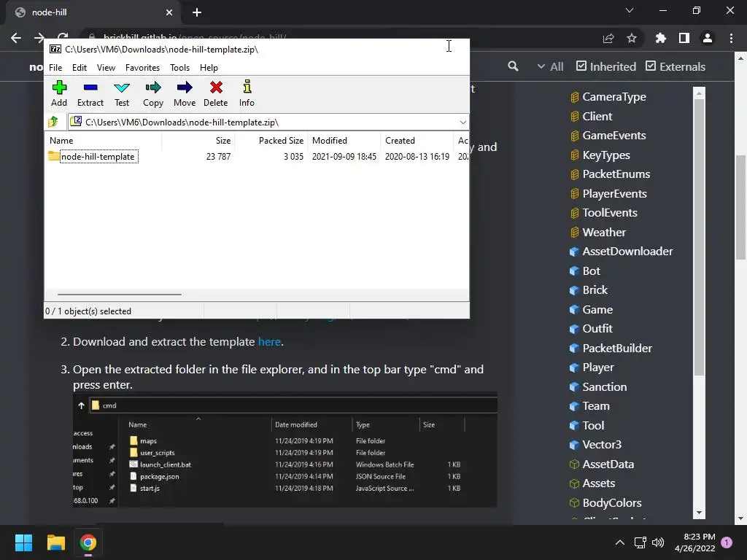
Task: Click the Assets interface icon
Action: coord(574,483)
